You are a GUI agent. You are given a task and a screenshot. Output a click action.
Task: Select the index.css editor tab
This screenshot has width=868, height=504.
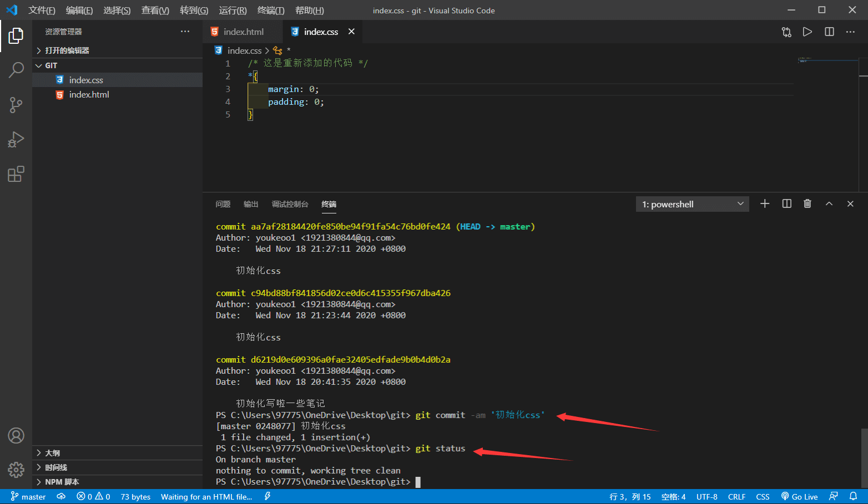coord(322,32)
